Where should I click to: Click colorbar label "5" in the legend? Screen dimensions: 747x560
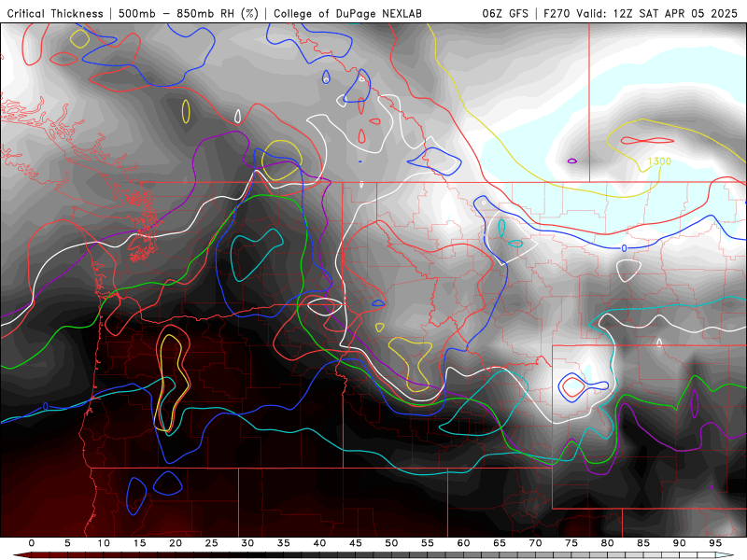tap(67, 543)
